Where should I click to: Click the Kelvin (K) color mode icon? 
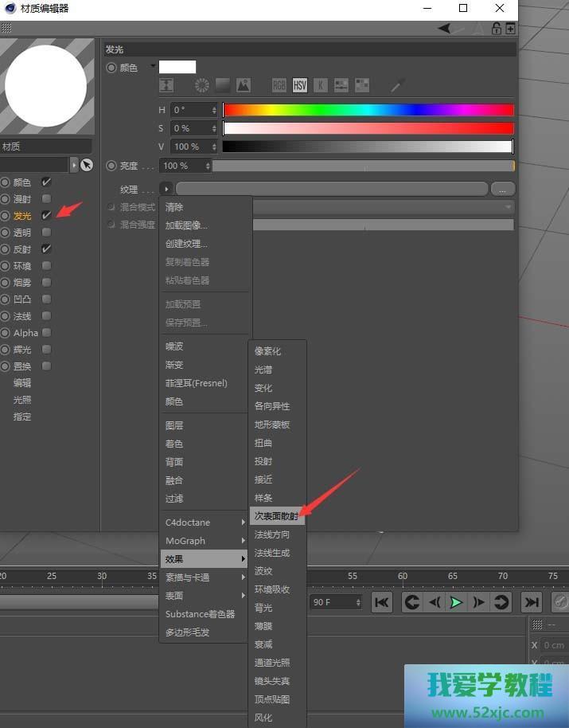coord(321,85)
